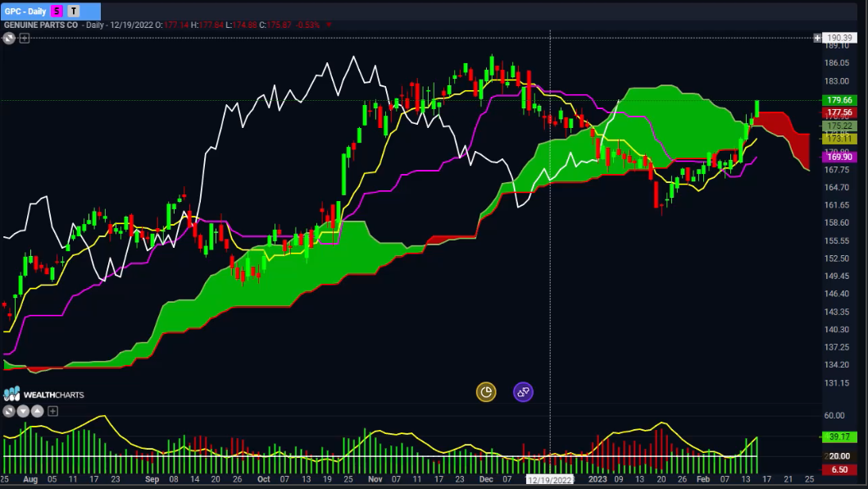The height and width of the screenshot is (489, 868).
Task: Click the red 177.56 price label
Action: [840, 112]
